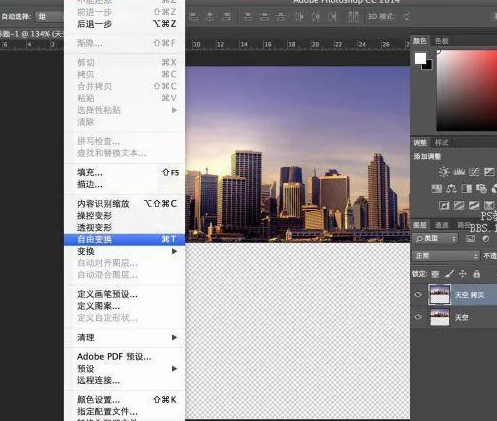
Task: Click the Brightness/Contrast adjustment icon
Action: tap(444, 172)
